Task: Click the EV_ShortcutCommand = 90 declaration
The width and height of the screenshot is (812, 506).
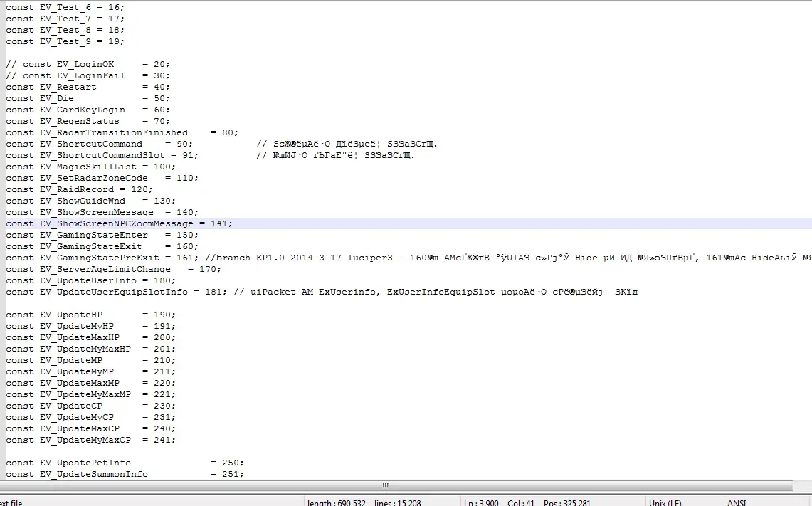Action: 99,144
